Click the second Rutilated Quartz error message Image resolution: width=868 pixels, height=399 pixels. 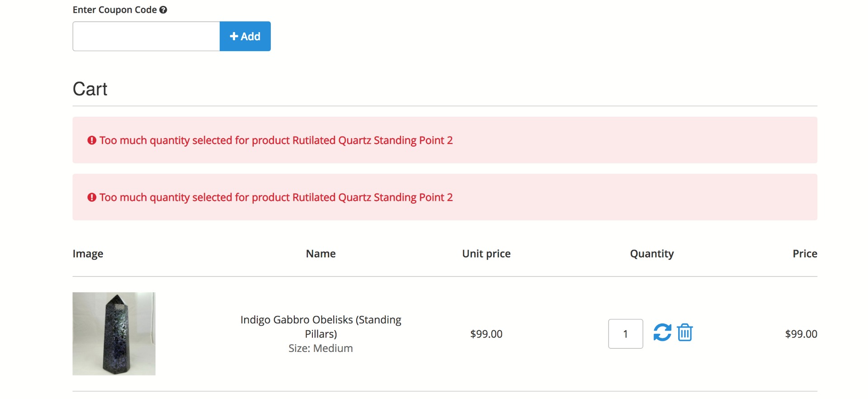[x=276, y=197]
